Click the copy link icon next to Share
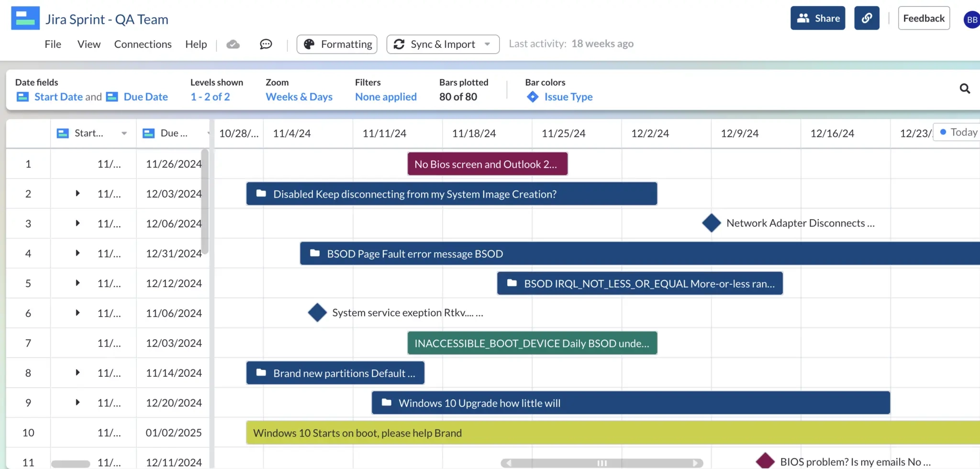The width and height of the screenshot is (980, 469). pos(867,18)
